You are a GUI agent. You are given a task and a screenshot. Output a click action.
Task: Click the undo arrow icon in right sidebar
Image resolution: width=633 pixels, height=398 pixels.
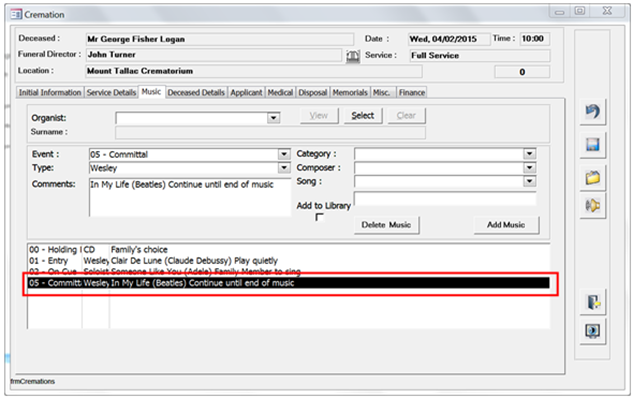pyautogui.click(x=593, y=111)
